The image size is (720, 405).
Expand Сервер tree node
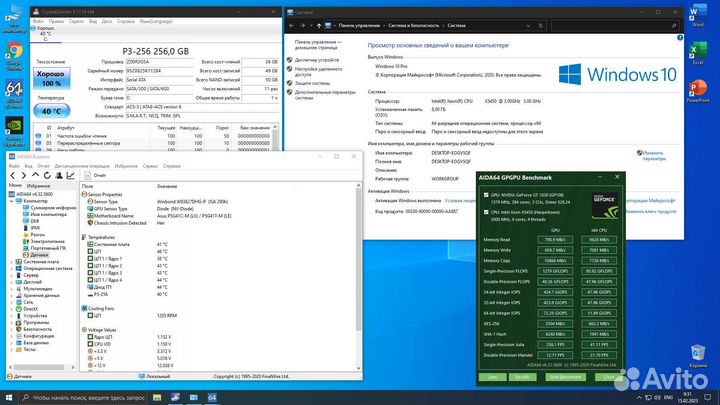coord(11,276)
